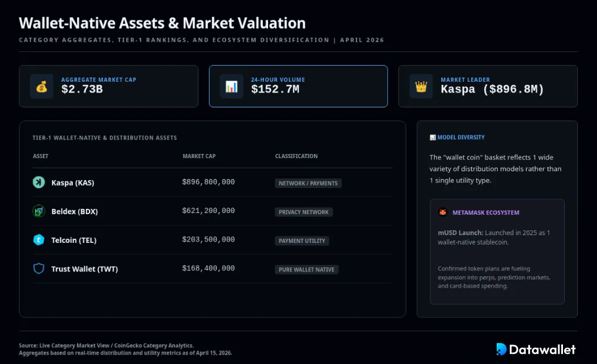
Task: Select the PRIVACY NETWORK badge
Action: click(304, 212)
